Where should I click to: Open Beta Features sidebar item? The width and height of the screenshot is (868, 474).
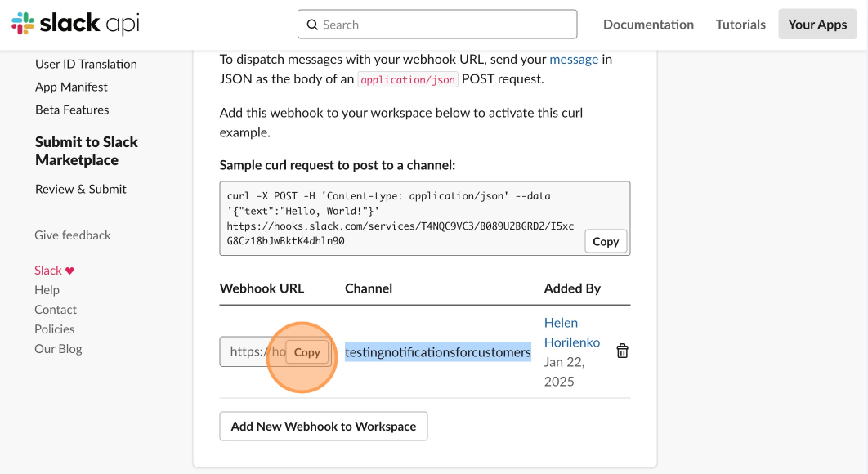72,110
